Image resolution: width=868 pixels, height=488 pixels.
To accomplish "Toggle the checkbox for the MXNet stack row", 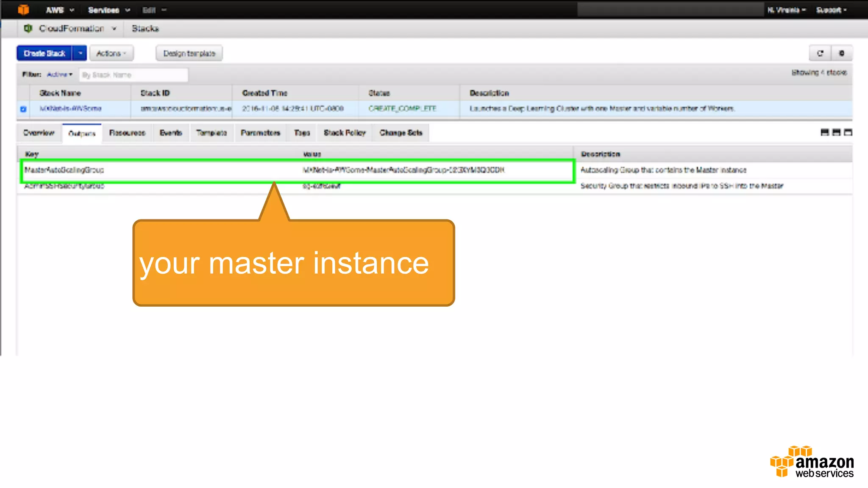I will pos(23,109).
